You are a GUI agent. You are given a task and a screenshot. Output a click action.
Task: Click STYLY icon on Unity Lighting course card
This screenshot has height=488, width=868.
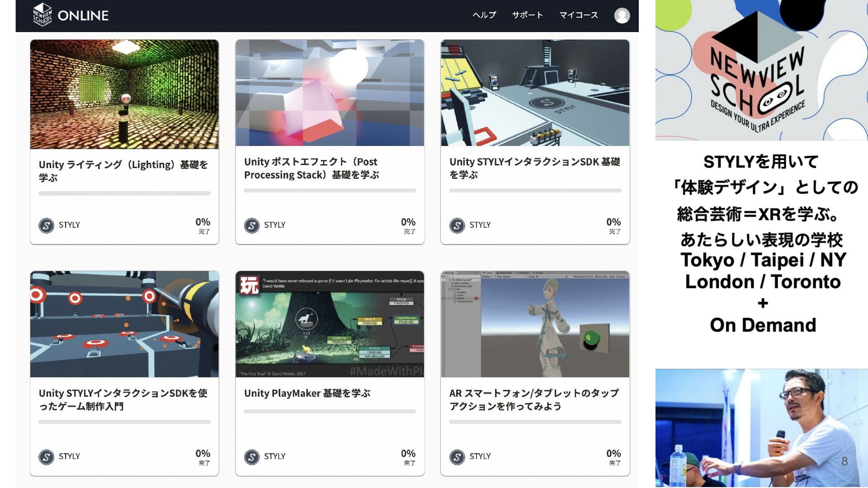pyautogui.click(x=47, y=225)
